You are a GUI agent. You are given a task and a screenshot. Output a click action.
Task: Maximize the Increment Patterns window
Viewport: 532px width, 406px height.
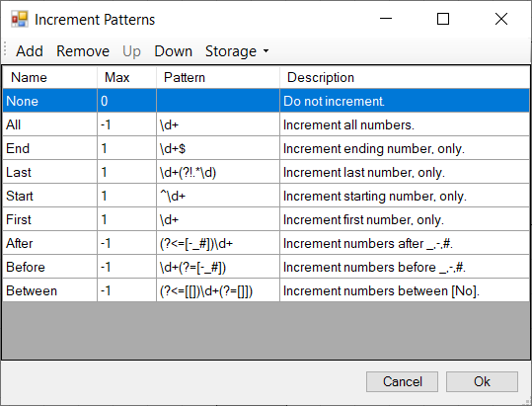tap(443, 19)
